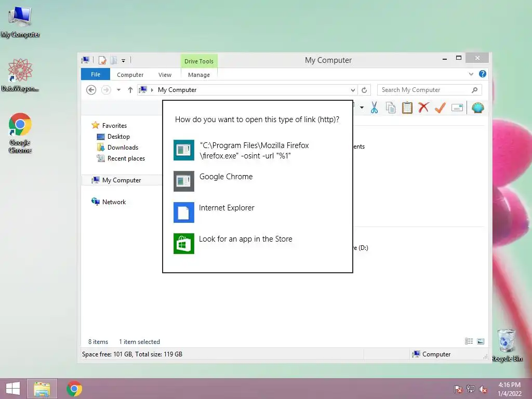Click the Forward navigation arrow
Image resolution: width=532 pixels, height=399 pixels.
pyautogui.click(x=106, y=90)
